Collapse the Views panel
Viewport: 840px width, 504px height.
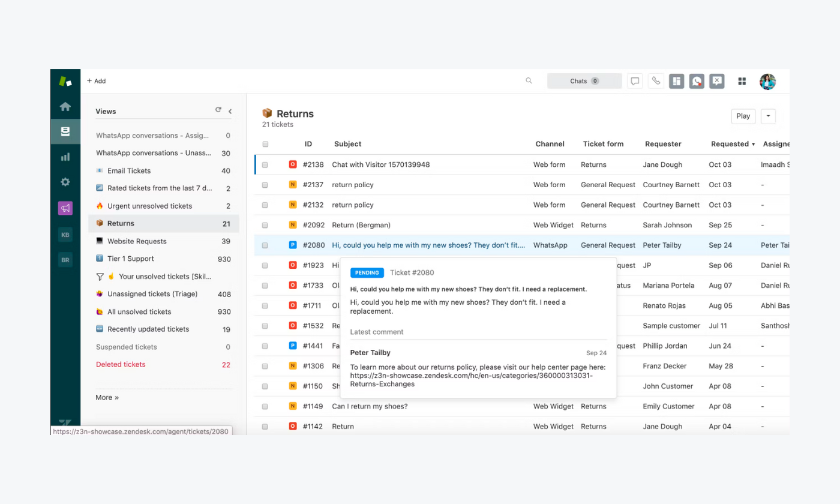pyautogui.click(x=230, y=111)
